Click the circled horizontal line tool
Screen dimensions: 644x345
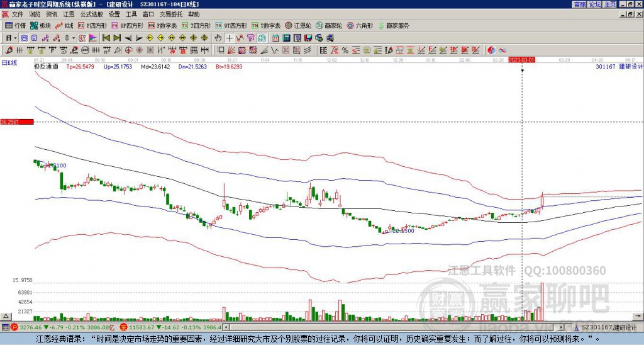[86, 50]
